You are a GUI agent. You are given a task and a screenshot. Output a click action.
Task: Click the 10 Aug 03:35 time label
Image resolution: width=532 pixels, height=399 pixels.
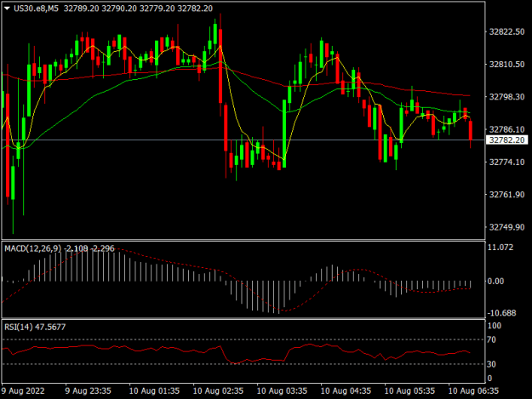282,390
